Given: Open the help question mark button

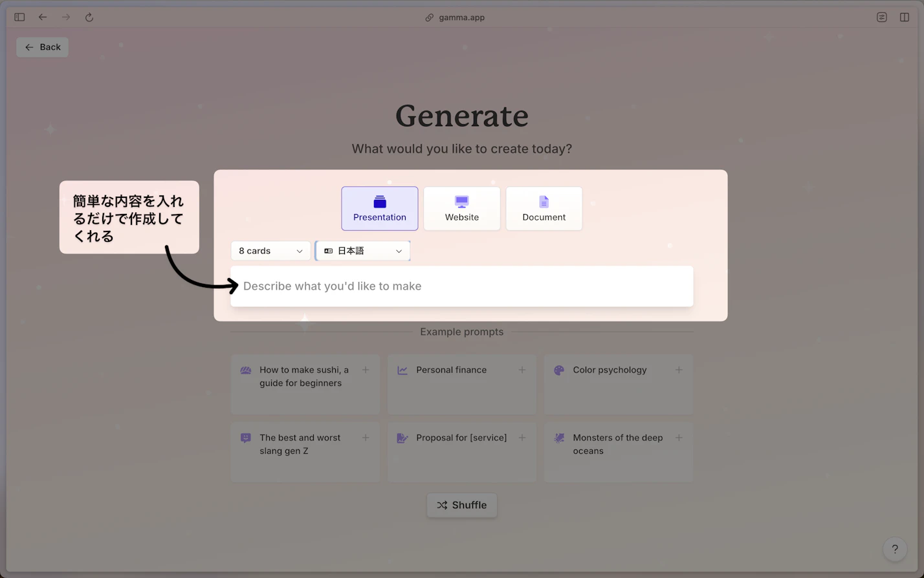Looking at the screenshot, I should click(895, 549).
